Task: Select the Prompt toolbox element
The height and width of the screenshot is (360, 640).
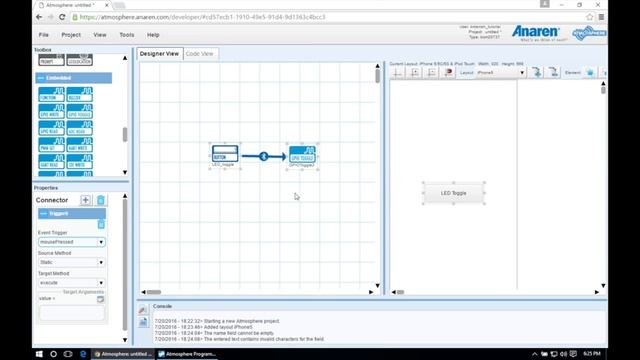Action: (51, 60)
